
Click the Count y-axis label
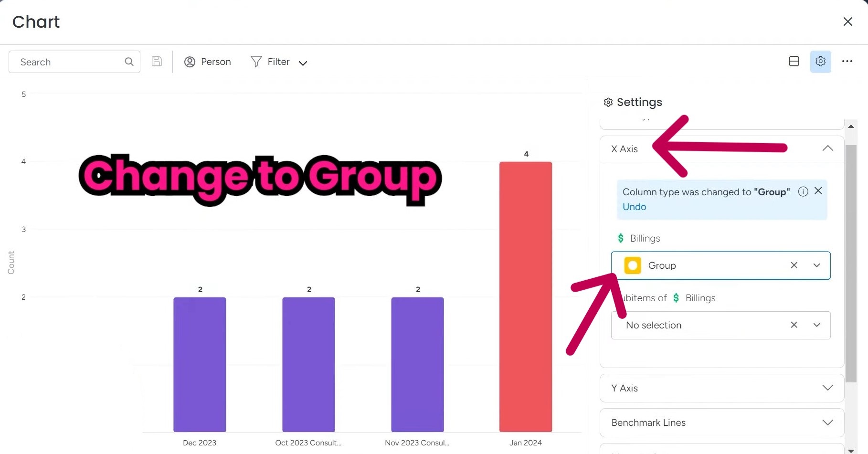[11, 263]
